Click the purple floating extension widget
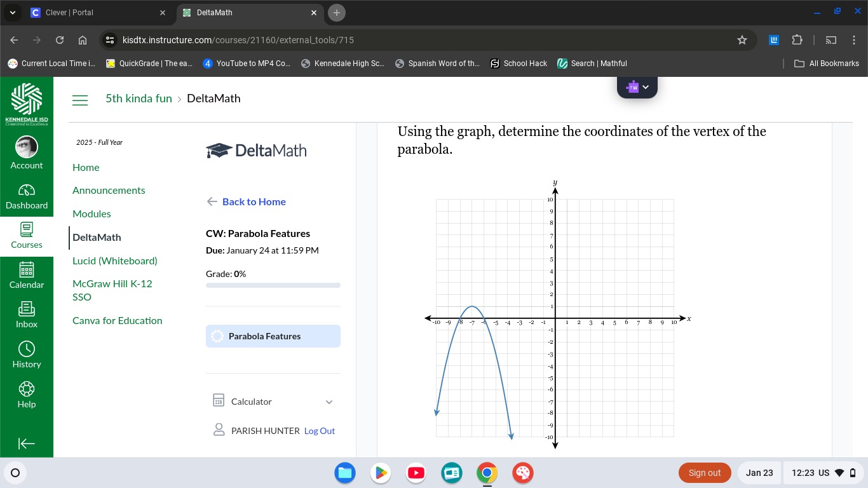868x488 pixels. tap(637, 87)
